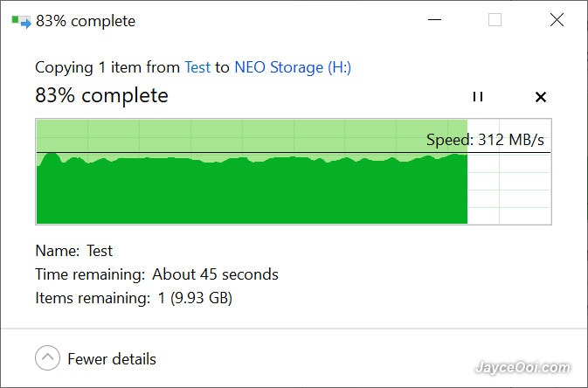Viewport: 588px width, 388px height.
Task: Click the Name: Test detail line
Action: (74, 251)
